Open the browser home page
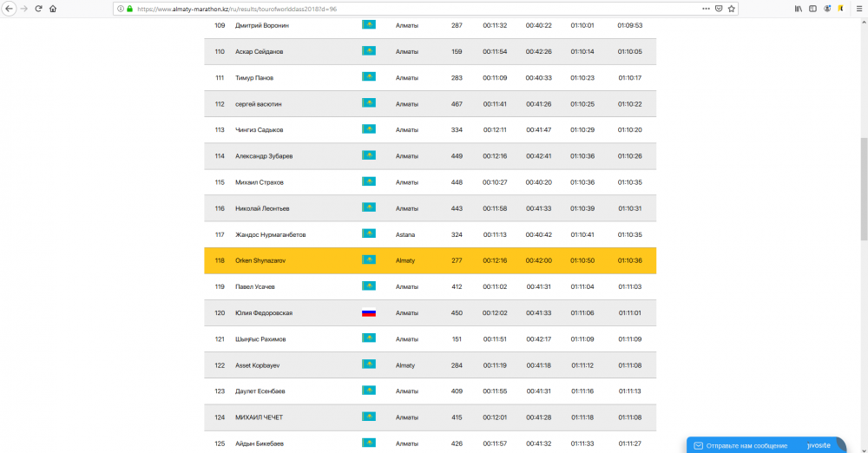This screenshot has height=453, width=868. pyautogui.click(x=53, y=9)
